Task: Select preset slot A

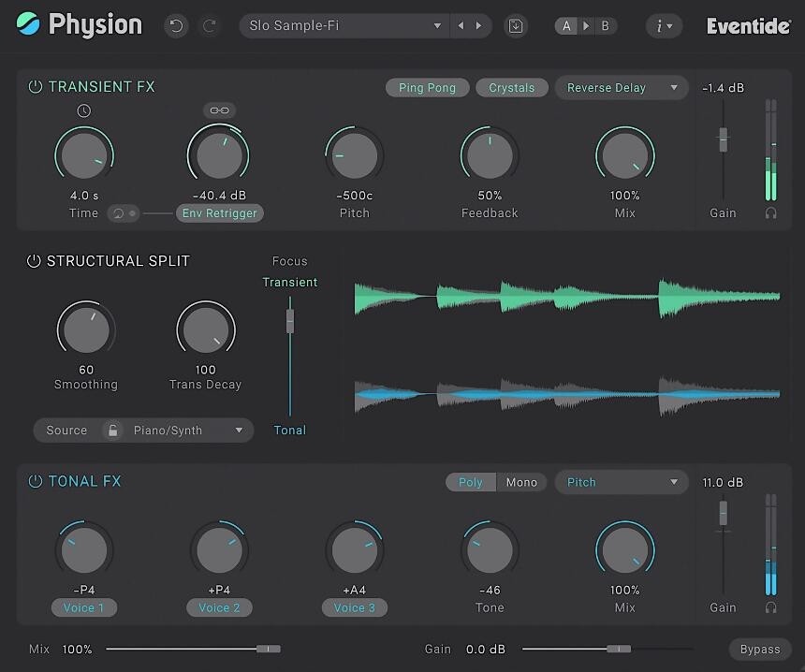Action: coord(566,25)
